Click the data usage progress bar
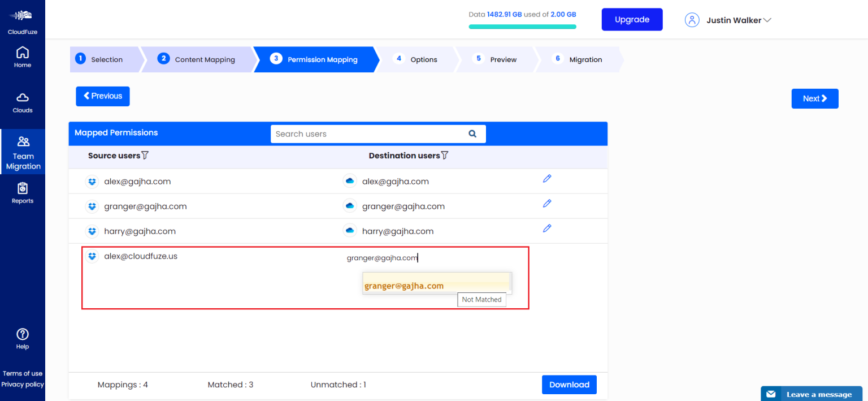 pyautogui.click(x=522, y=27)
